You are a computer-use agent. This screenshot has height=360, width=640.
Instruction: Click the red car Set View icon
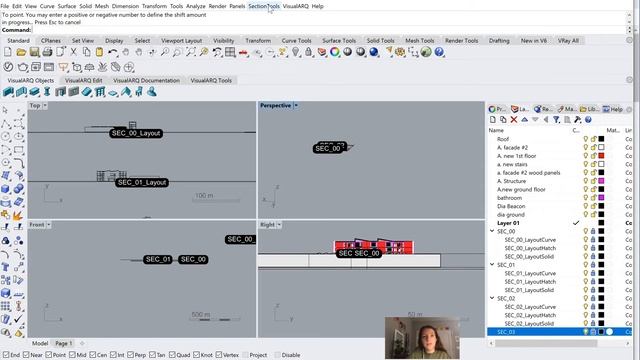point(244,52)
